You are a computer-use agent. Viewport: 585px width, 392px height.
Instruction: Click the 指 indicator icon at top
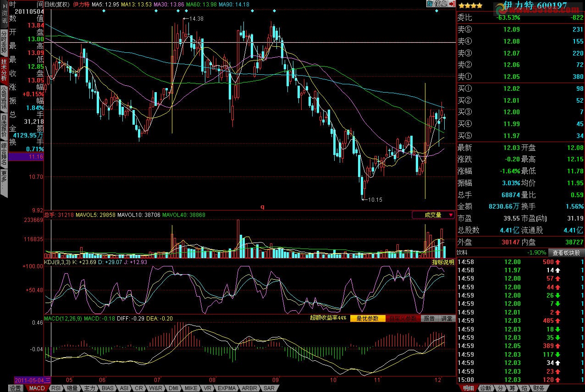pos(430,4)
